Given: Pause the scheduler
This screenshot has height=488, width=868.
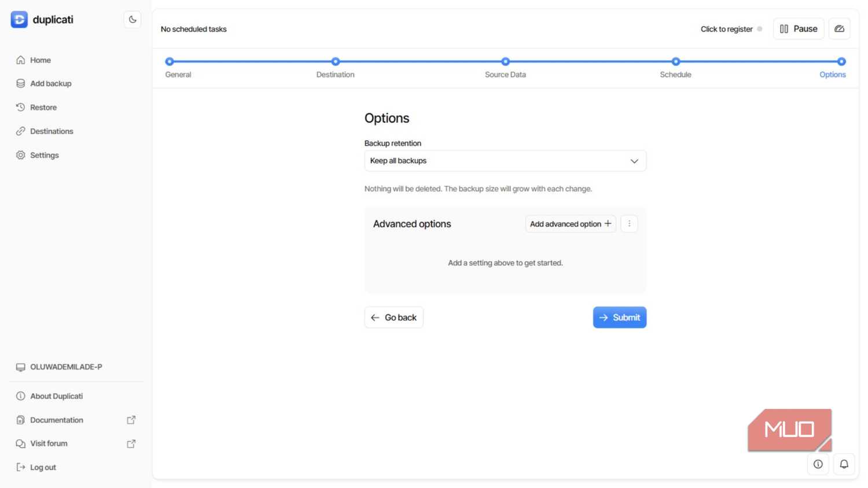Looking at the screenshot, I should click(x=799, y=29).
